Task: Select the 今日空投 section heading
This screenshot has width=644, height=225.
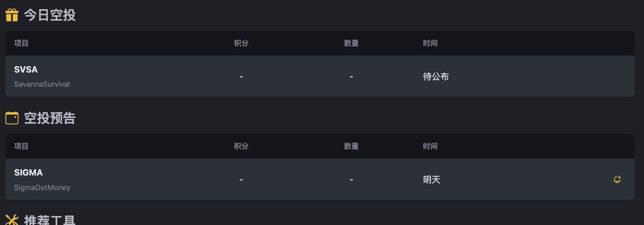Action: [x=49, y=15]
